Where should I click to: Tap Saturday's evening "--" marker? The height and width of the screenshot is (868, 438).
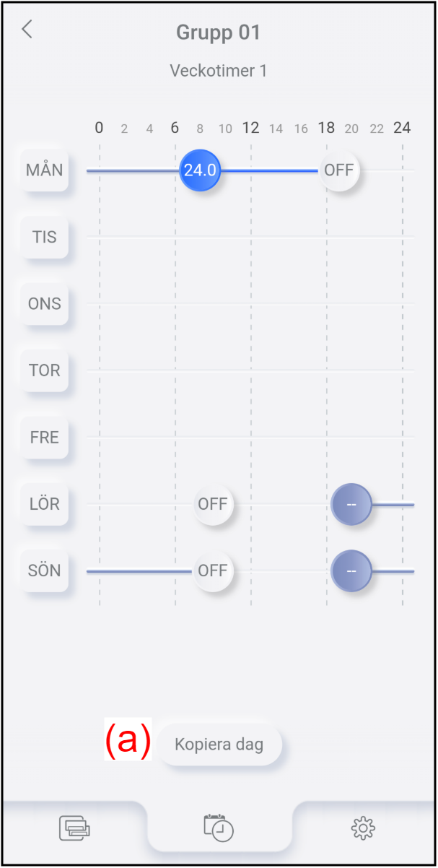[x=351, y=504]
